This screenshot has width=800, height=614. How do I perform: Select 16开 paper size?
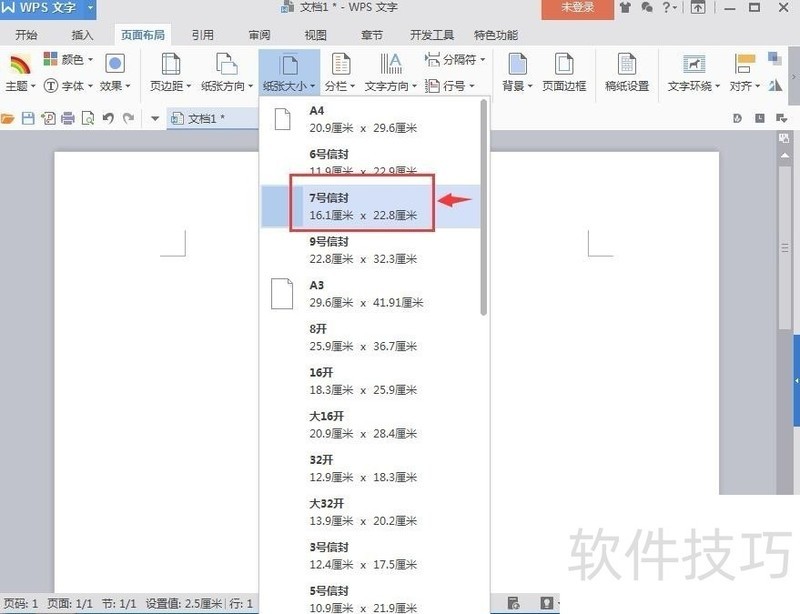tap(370, 381)
